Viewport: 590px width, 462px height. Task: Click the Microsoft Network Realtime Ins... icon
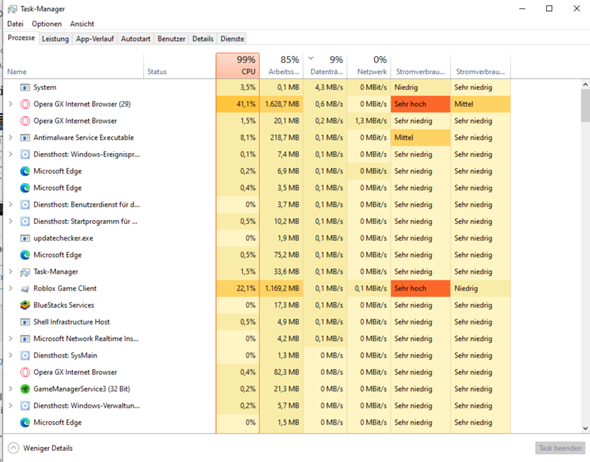click(25, 339)
